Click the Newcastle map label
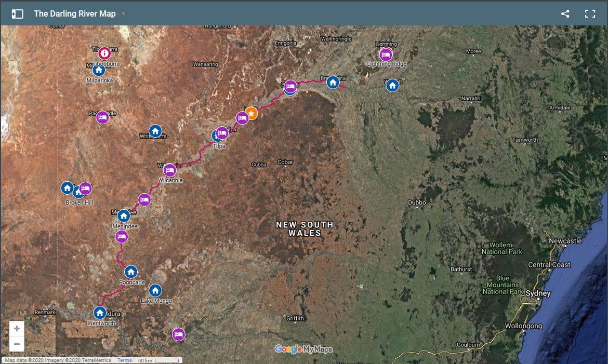608x364 pixels. (x=565, y=241)
